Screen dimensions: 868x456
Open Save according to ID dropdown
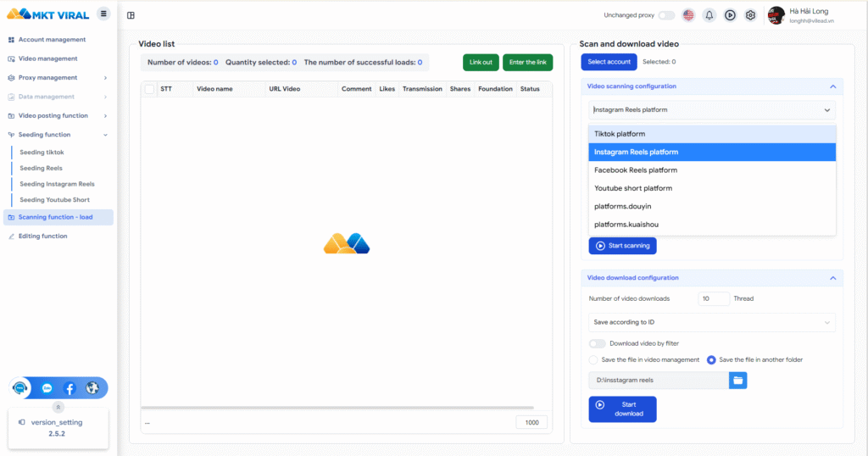pos(712,323)
